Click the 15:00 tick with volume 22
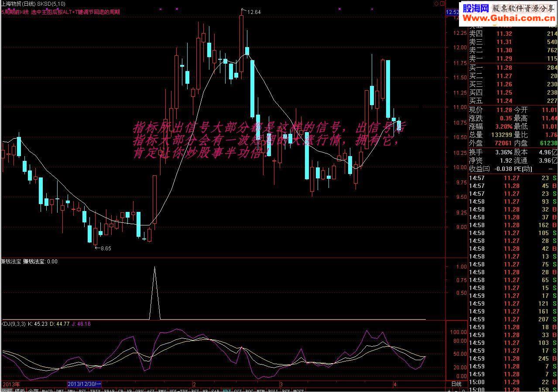 point(513,382)
